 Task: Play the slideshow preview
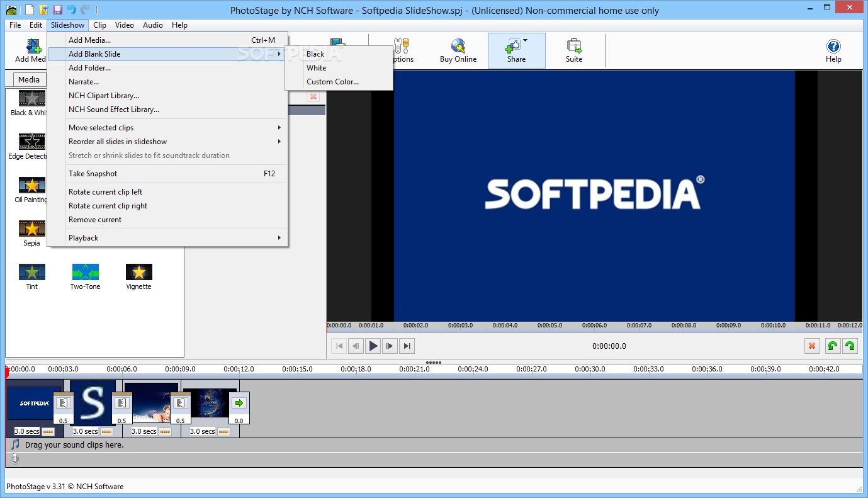[x=373, y=346]
